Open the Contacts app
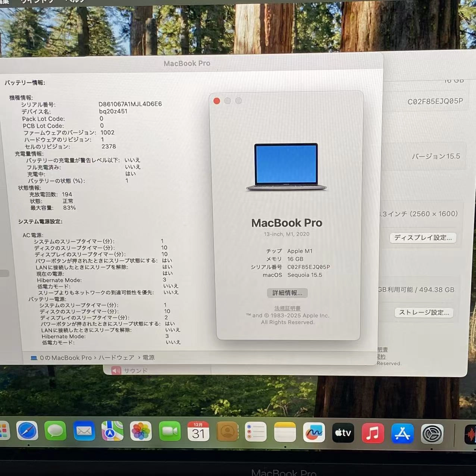 (228, 432)
